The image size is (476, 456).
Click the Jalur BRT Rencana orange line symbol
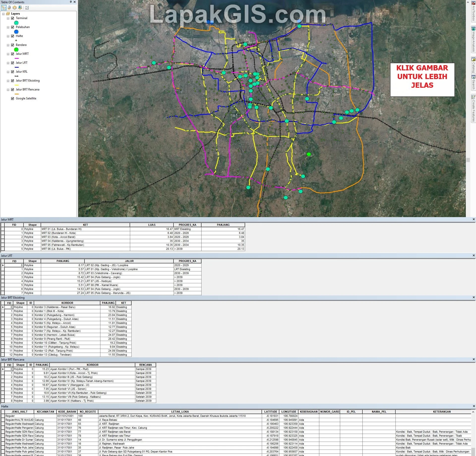(17, 94)
